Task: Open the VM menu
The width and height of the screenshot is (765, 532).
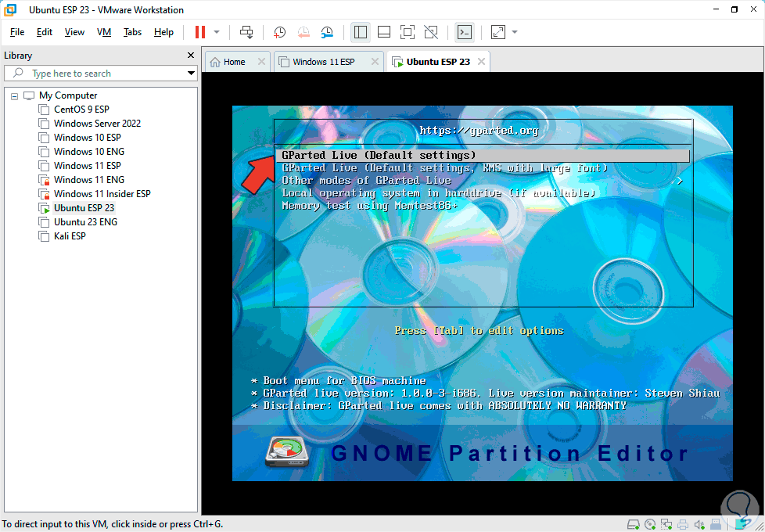Action: click(104, 32)
